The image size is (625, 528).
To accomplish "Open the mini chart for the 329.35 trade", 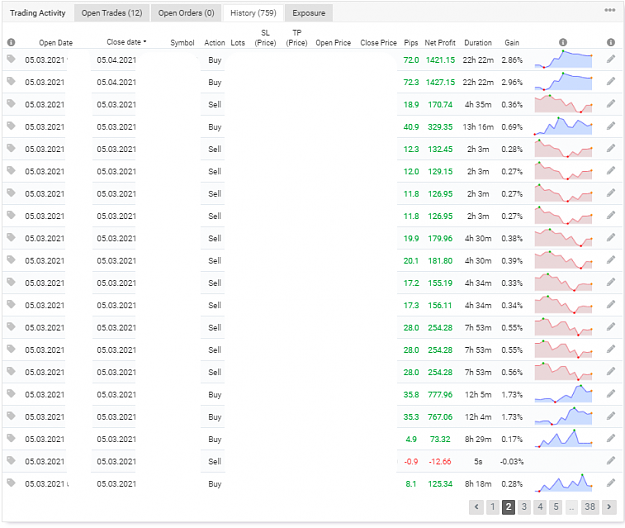I will 563,126.
